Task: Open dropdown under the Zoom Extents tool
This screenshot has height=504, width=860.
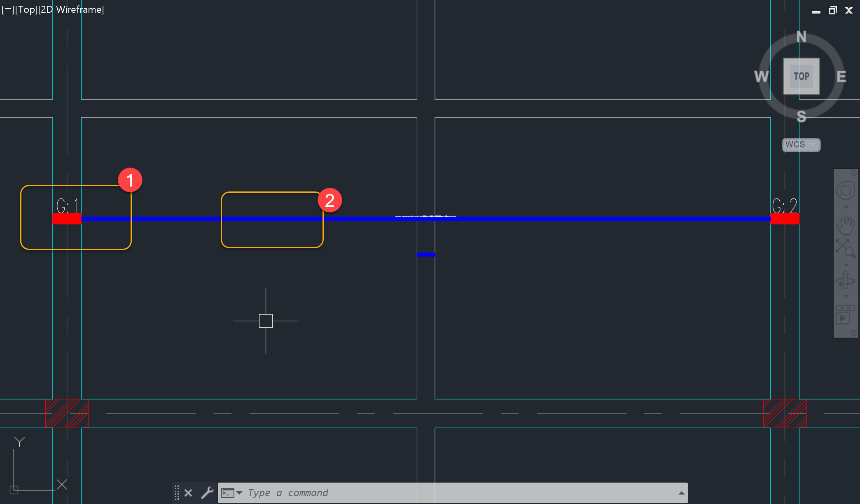Action: point(846,265)
